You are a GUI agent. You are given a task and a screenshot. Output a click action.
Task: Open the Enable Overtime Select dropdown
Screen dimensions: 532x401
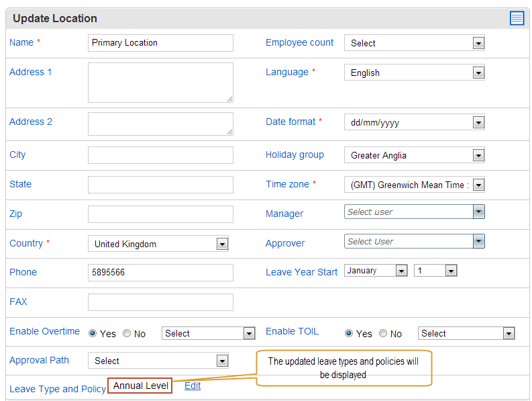(x=209, y=333)
